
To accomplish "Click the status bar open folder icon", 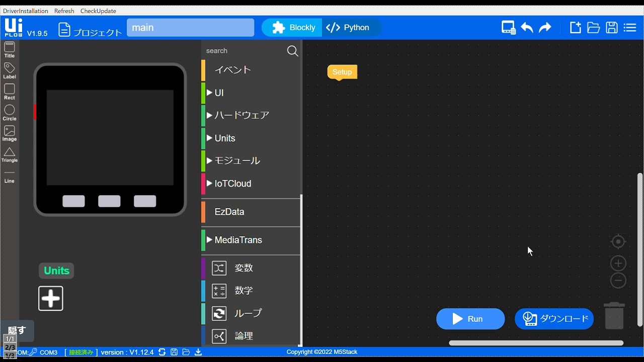I will click(x=186, y=352).
